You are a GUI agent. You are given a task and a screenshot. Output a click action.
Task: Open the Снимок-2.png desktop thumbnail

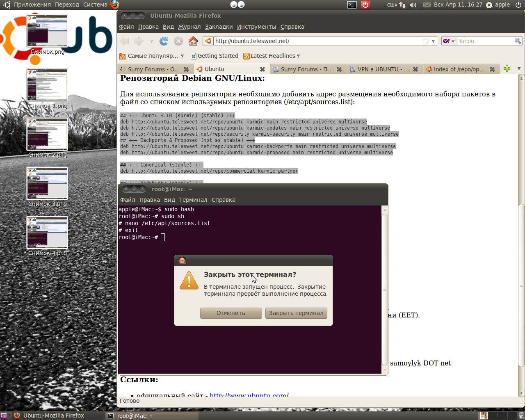pyautogui.click(x=47, y=135)
